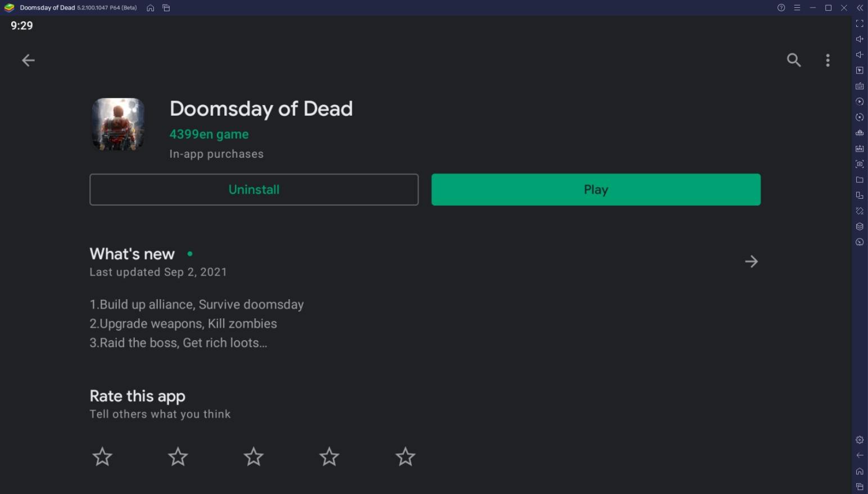Launch the game with the Play button

point(596,190)
